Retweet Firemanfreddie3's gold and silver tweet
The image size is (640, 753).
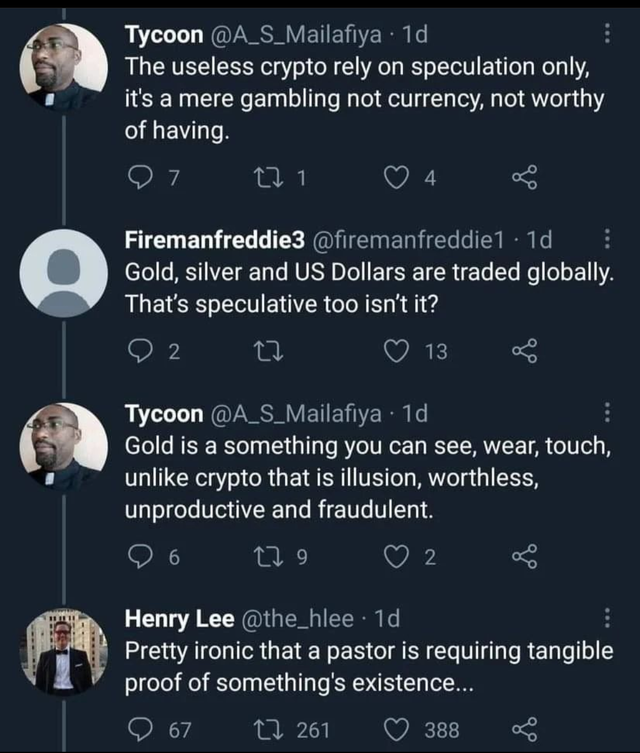pos(273,351)
